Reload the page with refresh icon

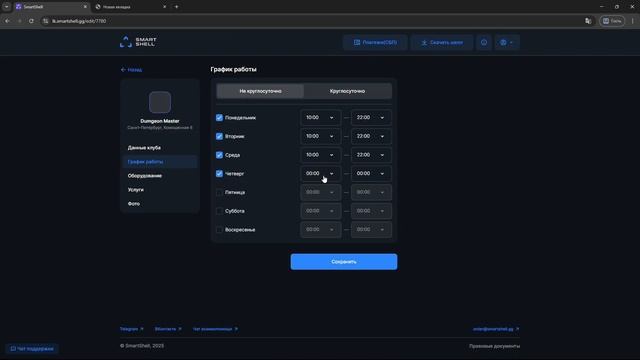point(31,21)
